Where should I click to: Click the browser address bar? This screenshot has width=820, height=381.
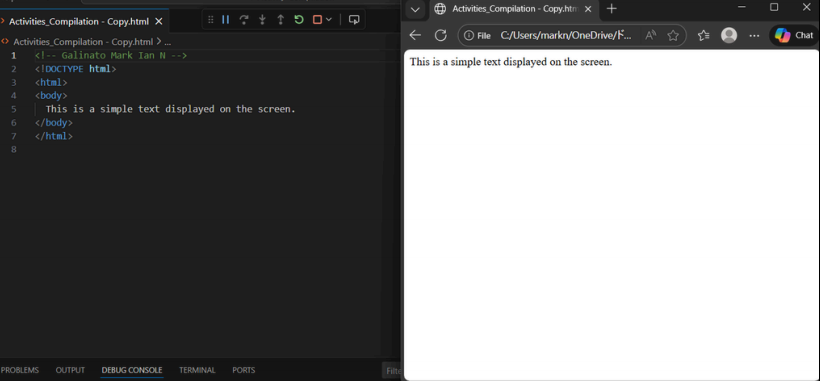tap(565, 36)
